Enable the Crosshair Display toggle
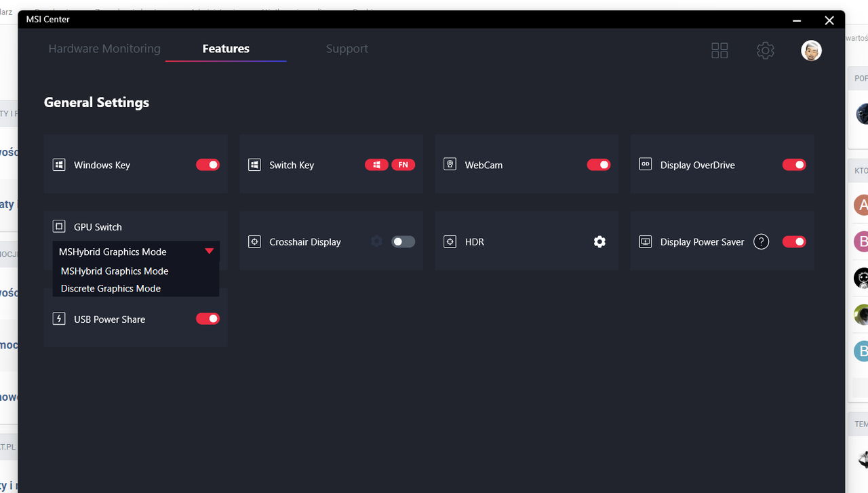The image size is (868, 493). tap(403, 241)
